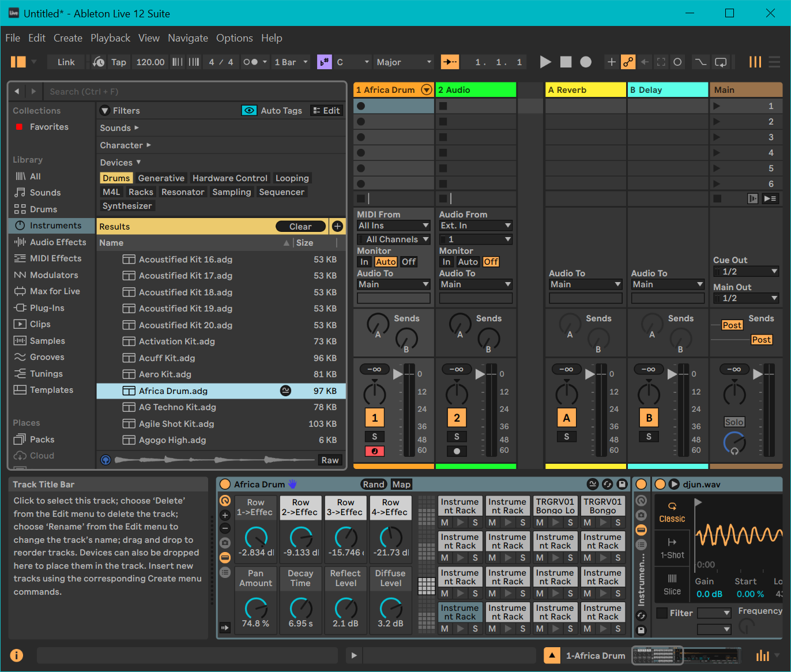This screenshot has height=672, width=791.
Task: Select Agogo High.adg in the browser
Action: [x=172, y=440]
